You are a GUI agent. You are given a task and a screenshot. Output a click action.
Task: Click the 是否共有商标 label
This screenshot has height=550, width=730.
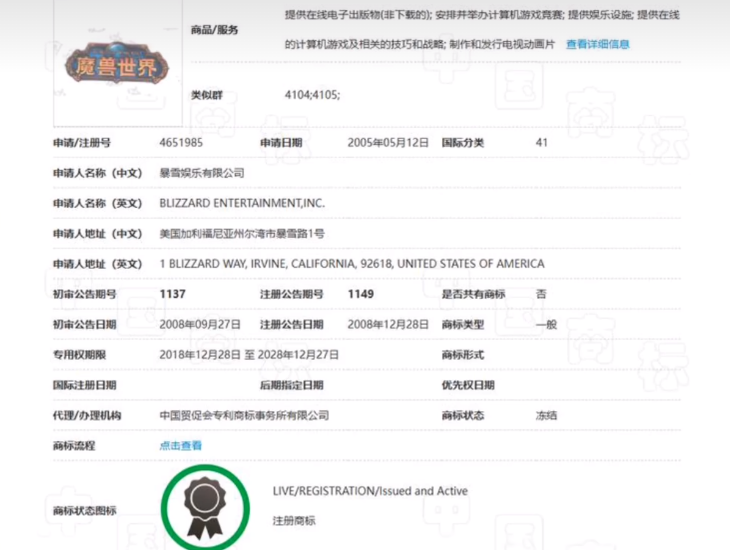point(473,294)
